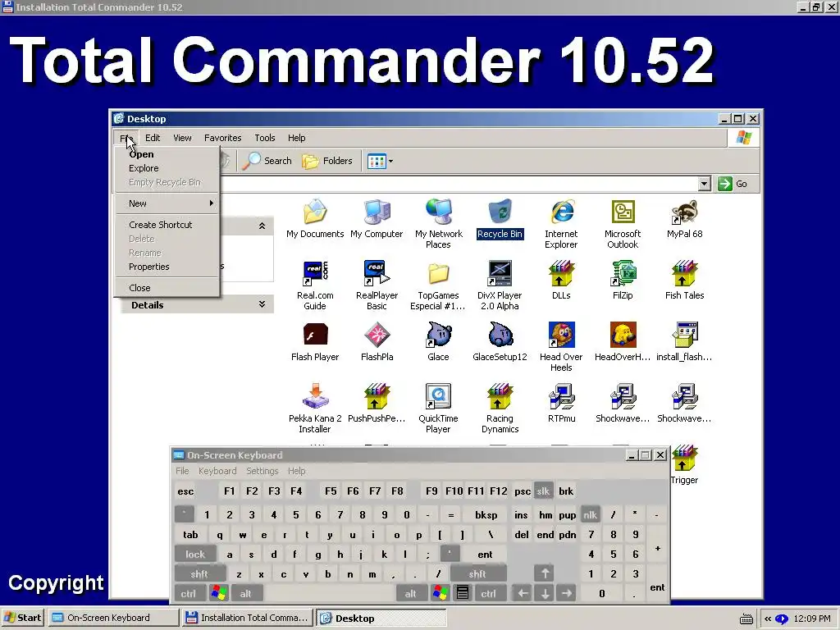Select the Head Over Heels icon
Image resolution: width=840 pixels, height=630 pixels.
(x=561, y=335)
